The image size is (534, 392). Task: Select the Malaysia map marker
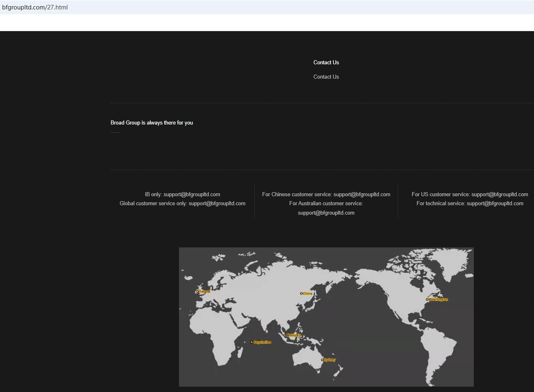coord(285,335)
